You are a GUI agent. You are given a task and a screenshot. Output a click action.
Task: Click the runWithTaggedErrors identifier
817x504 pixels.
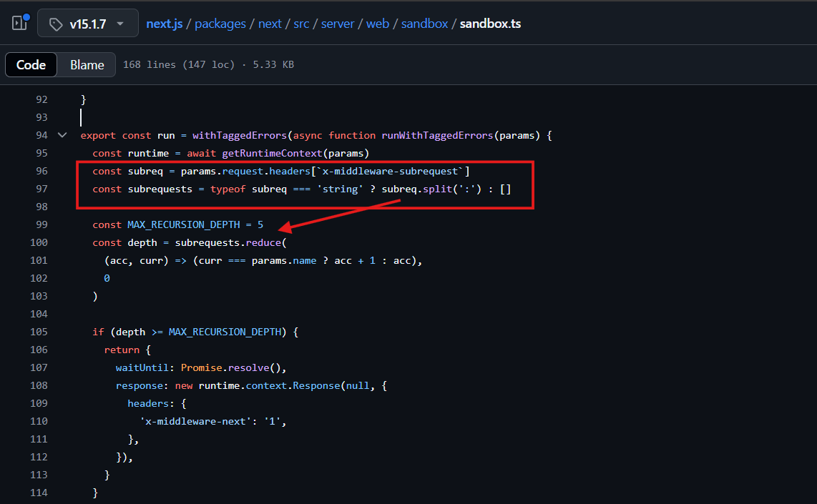[x=437, y=135]
